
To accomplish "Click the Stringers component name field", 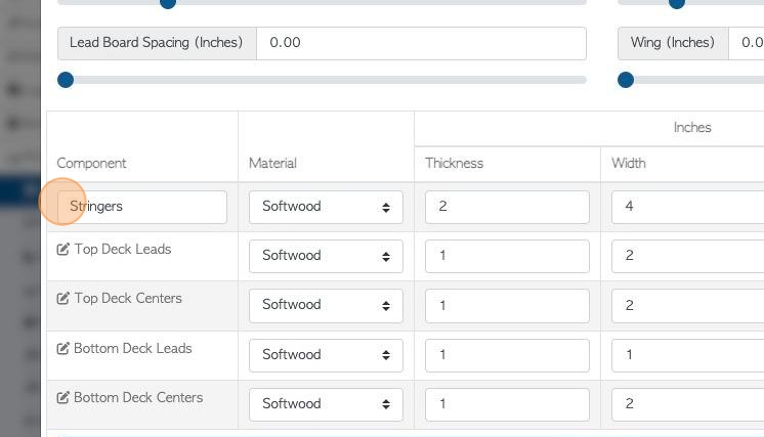I will 142,207.
